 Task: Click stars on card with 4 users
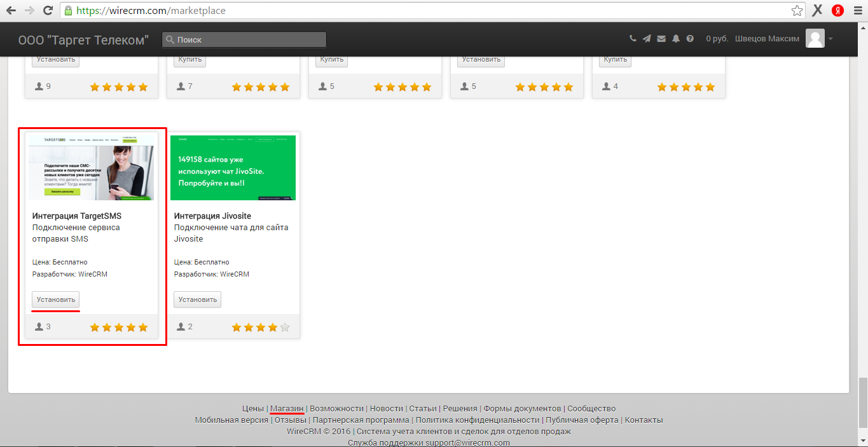(686, 87)
